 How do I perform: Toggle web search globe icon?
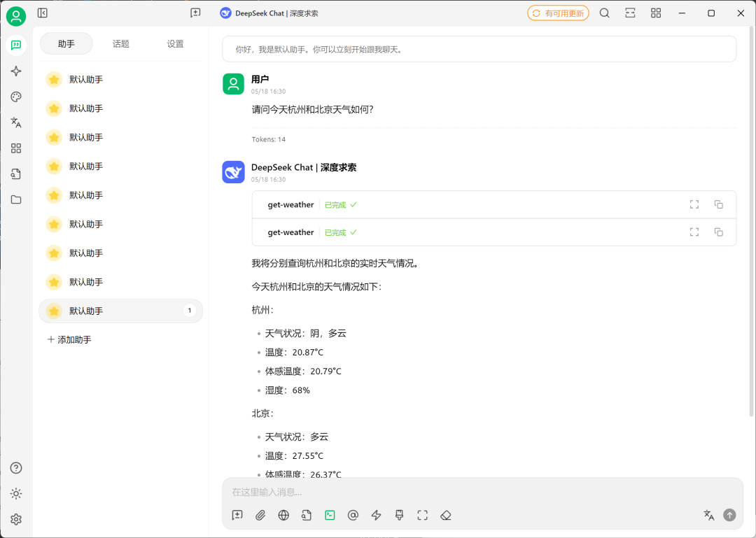coord(283,516)
